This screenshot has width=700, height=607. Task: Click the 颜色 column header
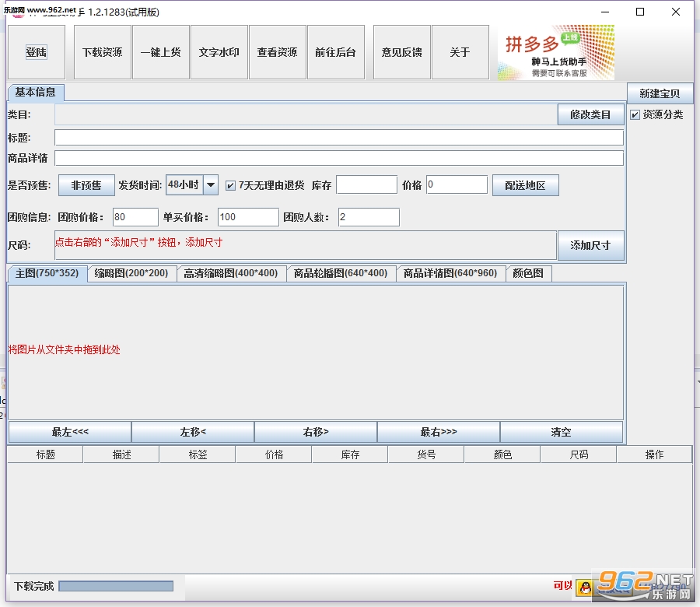pyautogui.click(x=502, y=454)
